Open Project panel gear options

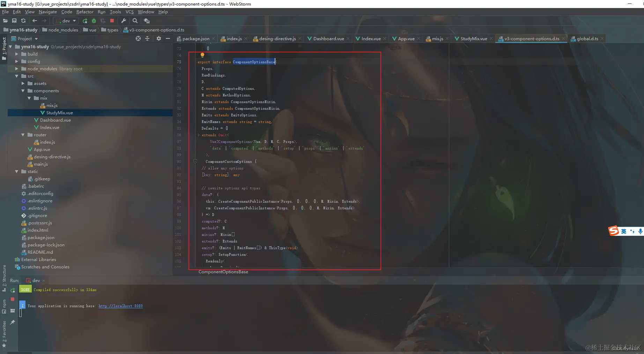click(159, 38)
